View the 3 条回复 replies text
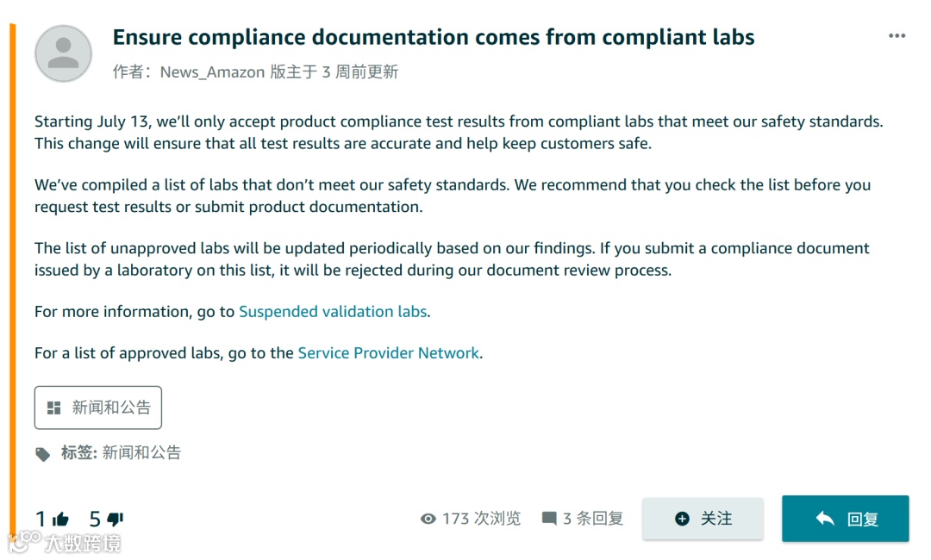Screen dimensions: 931x560 tap(592, 519)
